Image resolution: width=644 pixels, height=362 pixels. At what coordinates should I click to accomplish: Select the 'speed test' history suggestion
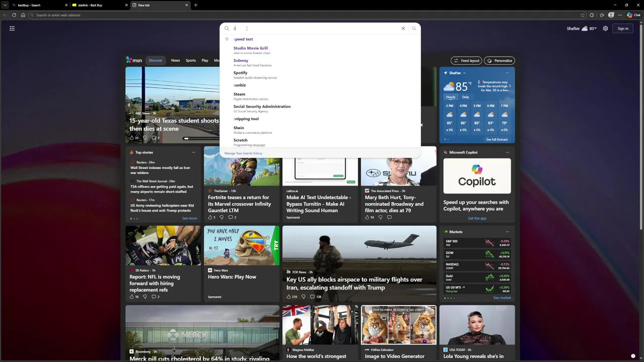tap(320, 39)
